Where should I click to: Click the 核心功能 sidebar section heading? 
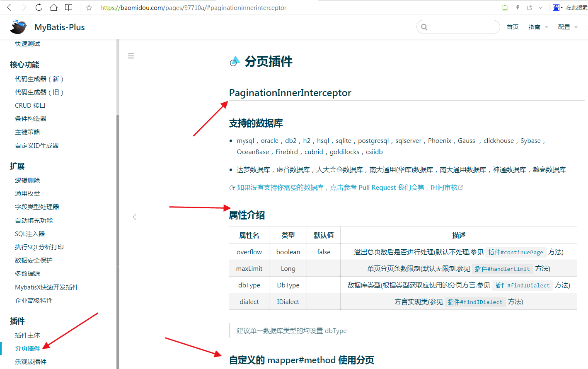tap(24, 65)
